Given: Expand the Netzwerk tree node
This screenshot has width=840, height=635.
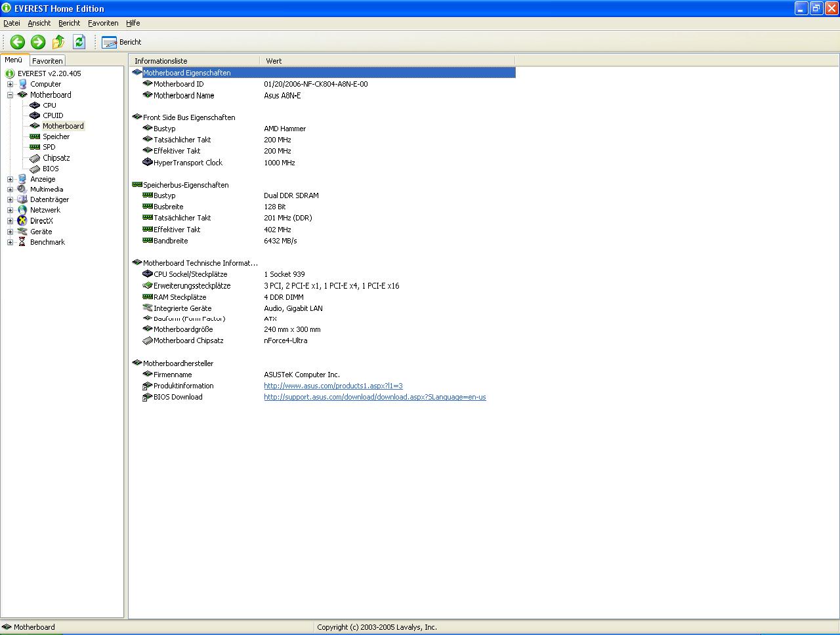Looking at the screenshot, I should point(10,210).
